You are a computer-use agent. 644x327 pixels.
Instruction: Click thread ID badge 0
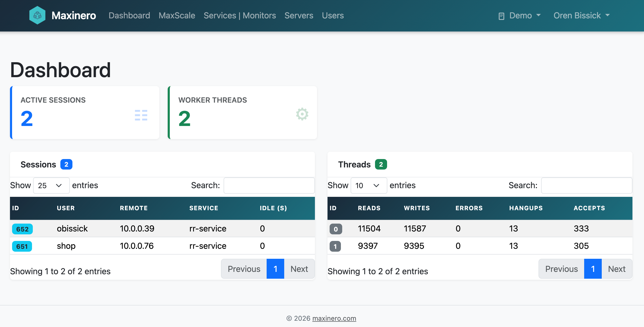pyautogui.click(x=336, y=229)
